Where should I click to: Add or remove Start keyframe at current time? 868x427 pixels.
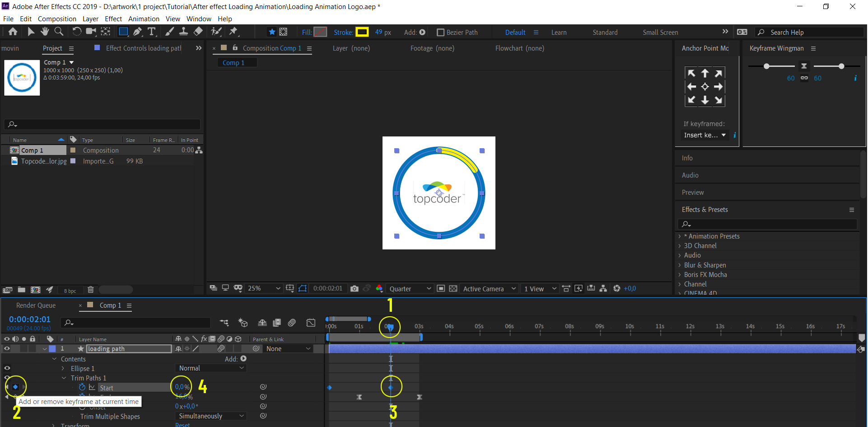pyautogui.click(x=15, y=387)
